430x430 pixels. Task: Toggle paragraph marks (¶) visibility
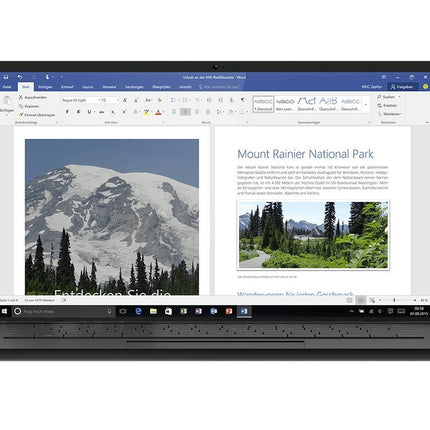(243, 100)
